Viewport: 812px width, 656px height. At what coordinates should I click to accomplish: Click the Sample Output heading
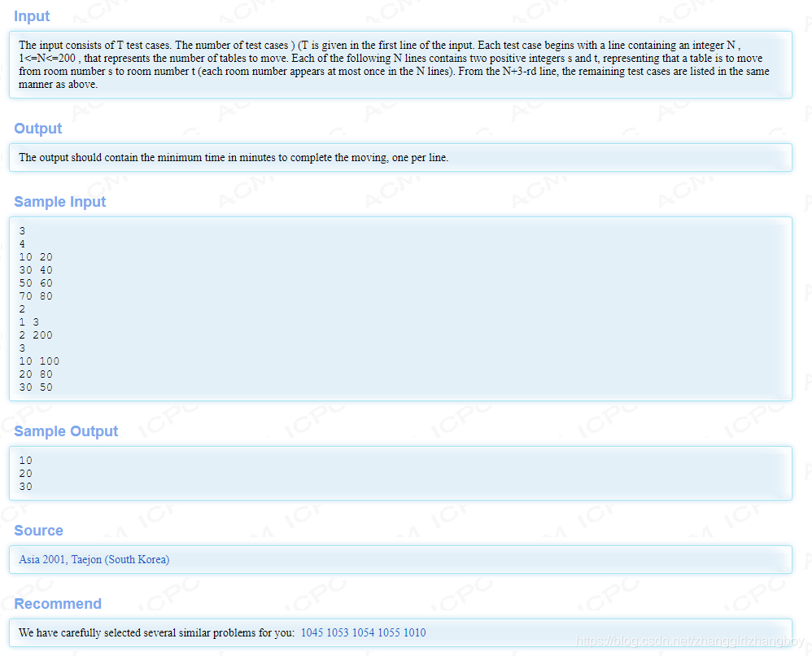[x=66, y=431]
